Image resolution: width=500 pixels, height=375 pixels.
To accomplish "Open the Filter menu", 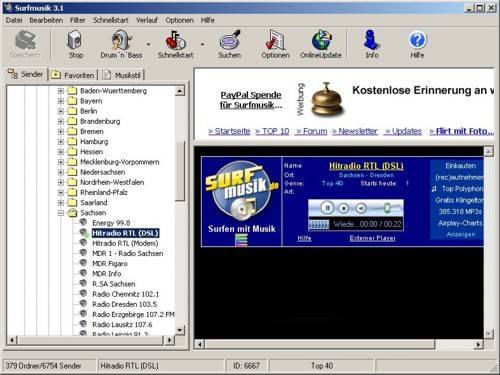I will coord(78,20).
